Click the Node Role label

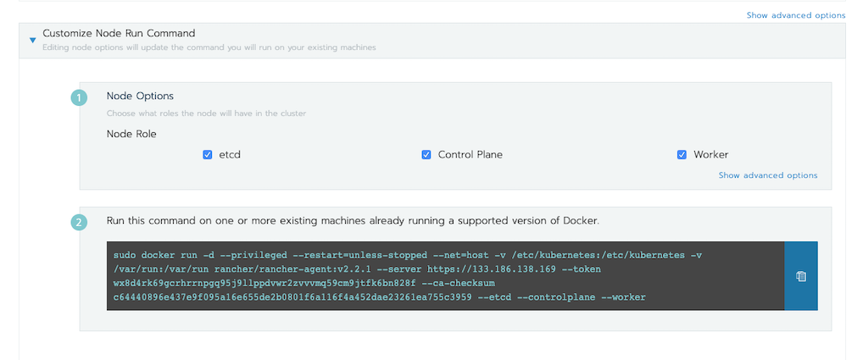point(131,134)
